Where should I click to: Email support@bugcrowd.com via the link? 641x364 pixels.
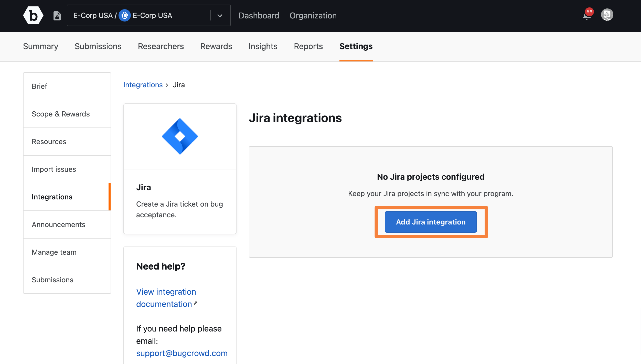tap(182, 353)
